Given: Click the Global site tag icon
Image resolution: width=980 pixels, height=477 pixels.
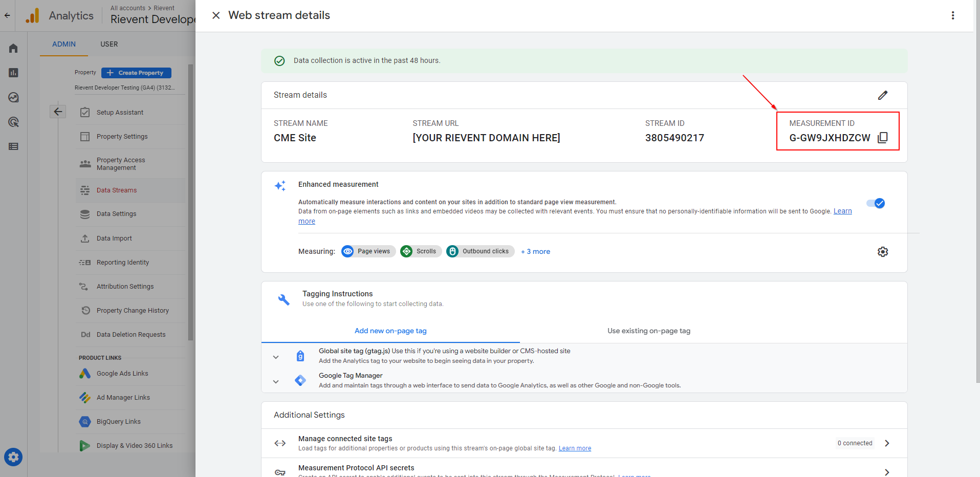Looking at the screenshot, I should click(300, 356).
